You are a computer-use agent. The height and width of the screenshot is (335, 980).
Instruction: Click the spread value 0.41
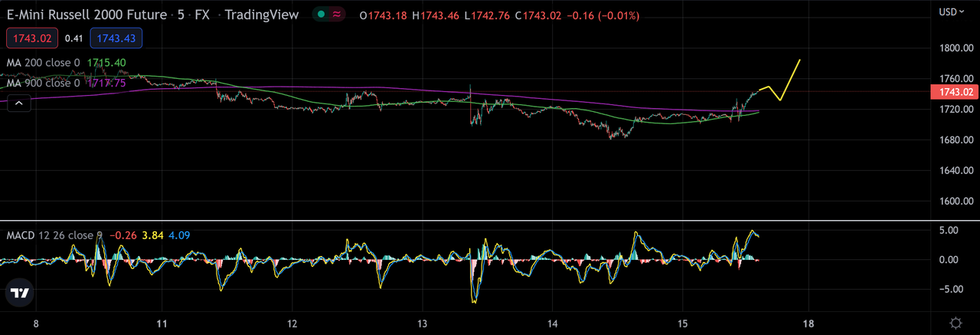74,38
